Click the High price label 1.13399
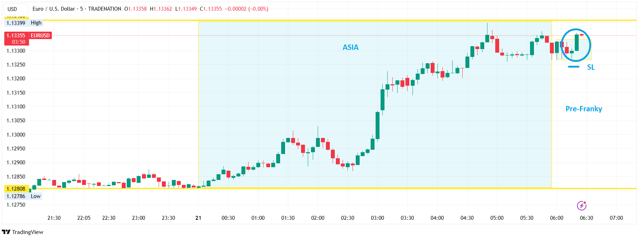The image size is (644, 250). [x=16, y=23]
